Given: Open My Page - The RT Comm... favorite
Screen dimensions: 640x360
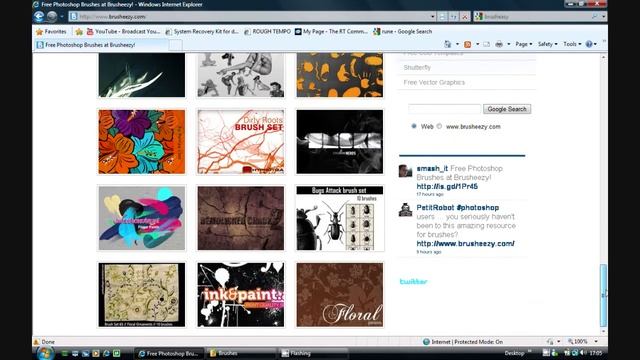Looking at the screenshot, I should coord(331,31).
